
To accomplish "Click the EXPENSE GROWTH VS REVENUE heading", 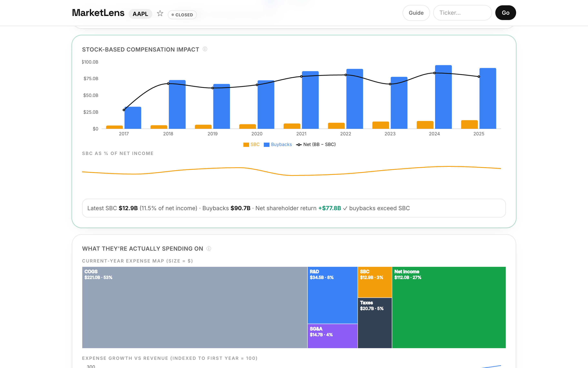I will click(x=170, y=358).
